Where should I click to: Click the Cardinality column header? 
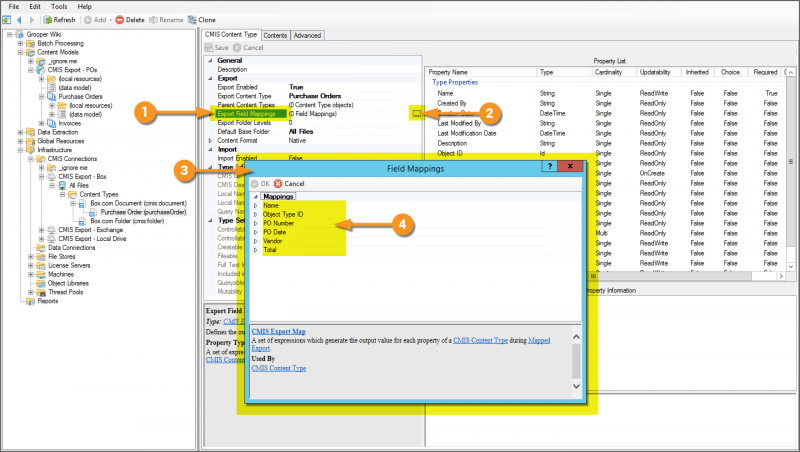613,72
